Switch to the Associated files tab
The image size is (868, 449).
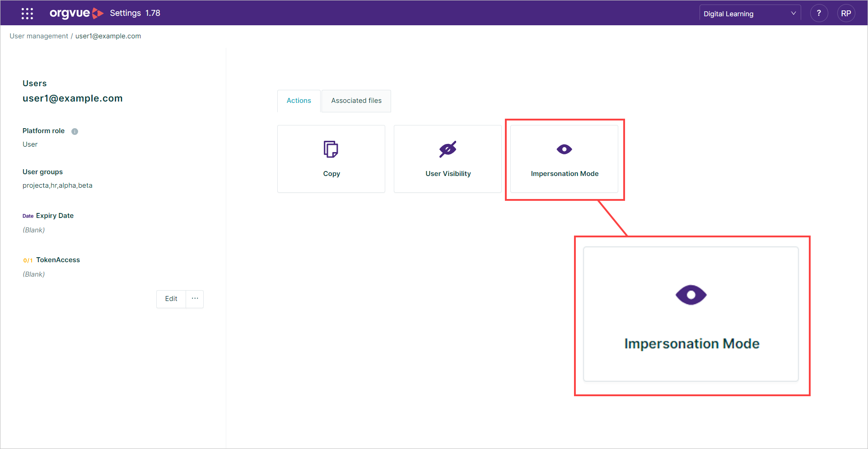coord(356,101)
